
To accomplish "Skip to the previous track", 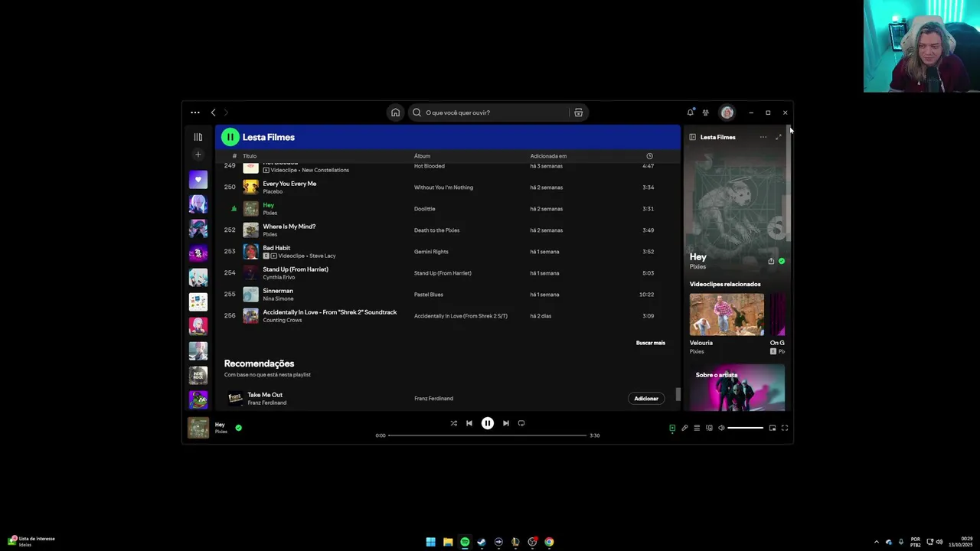I will [x=469, y=423].
